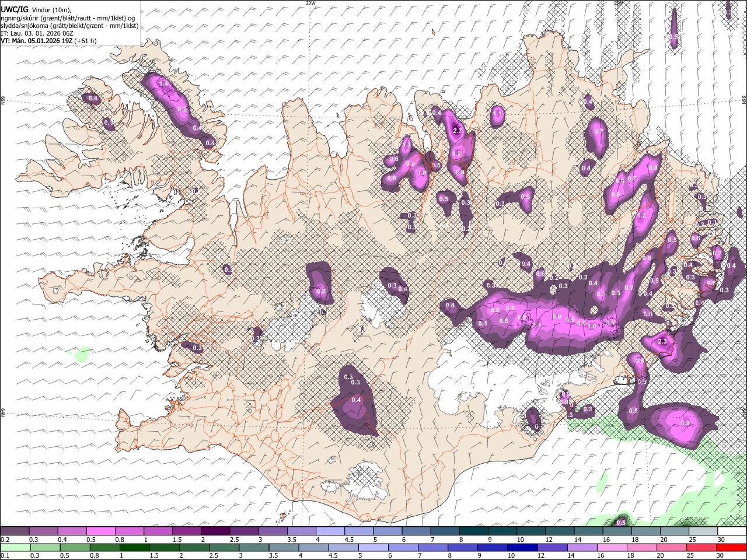747x560 pixels.
Task: Click the dark teal 8 snow swatch
Action: pyautogui.click(x=473, y=531)
